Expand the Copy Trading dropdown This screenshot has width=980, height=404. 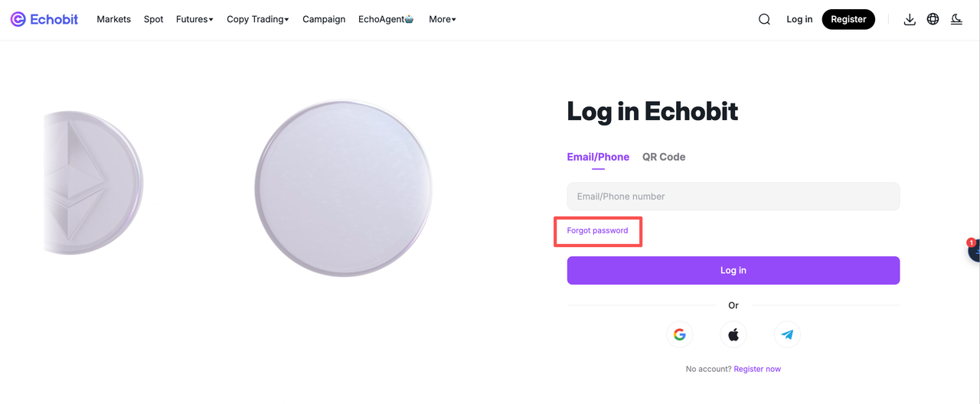coord(258,19)
